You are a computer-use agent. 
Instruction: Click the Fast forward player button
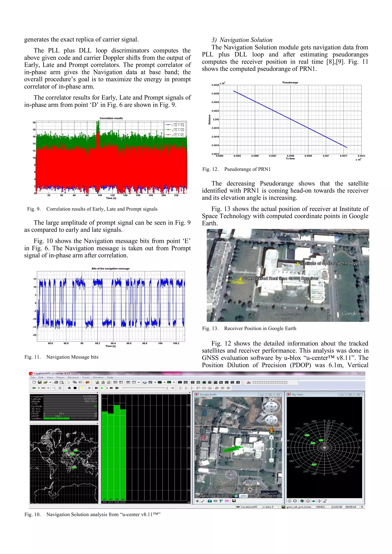112,388
